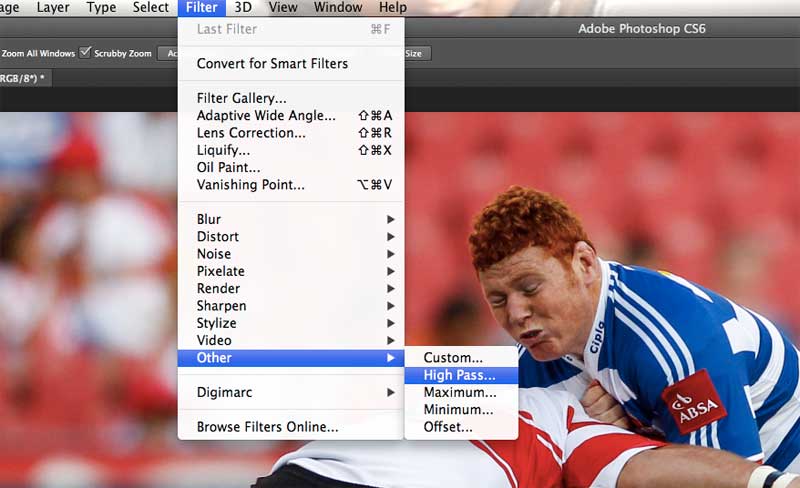Image resolution: width=800 pixels, height=488 pixels.
Task: Open Filter Gallery
Action: pos(291,98)
